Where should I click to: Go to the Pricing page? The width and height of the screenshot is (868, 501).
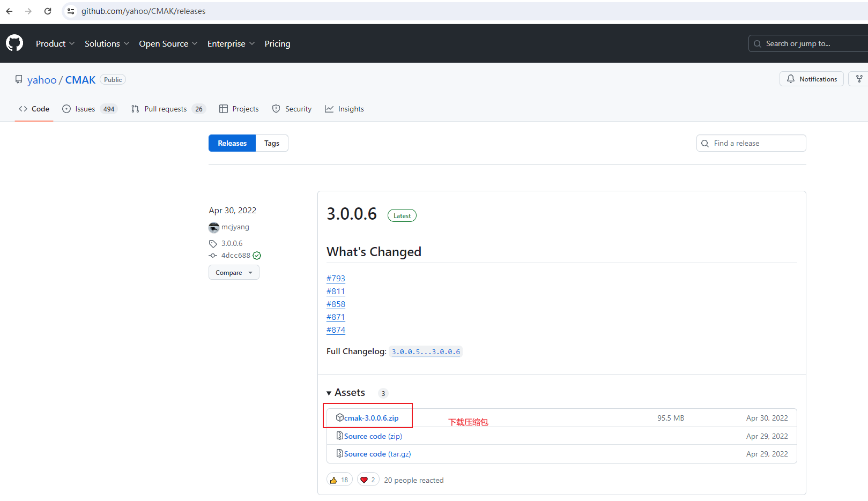(x=277, y=43)
